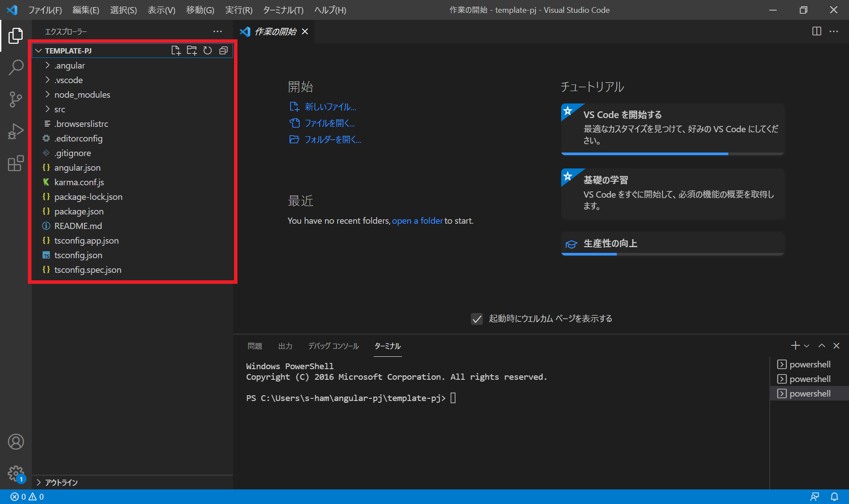
Task: Expand the src folder
Action: tap(60, 109)
